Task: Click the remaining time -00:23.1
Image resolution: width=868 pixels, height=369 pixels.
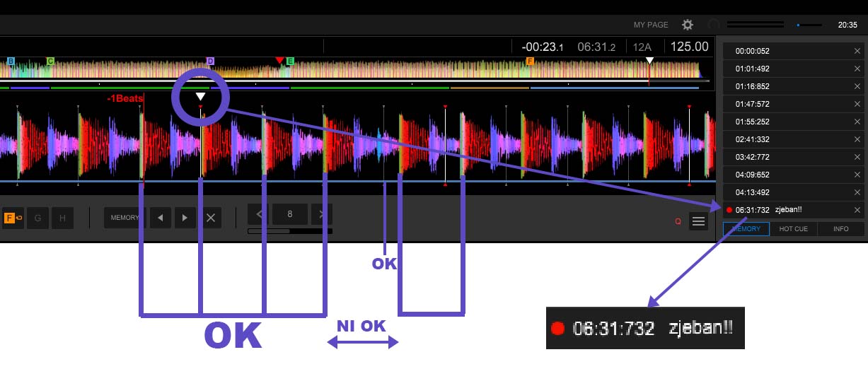Action: [x=543, y=47]
